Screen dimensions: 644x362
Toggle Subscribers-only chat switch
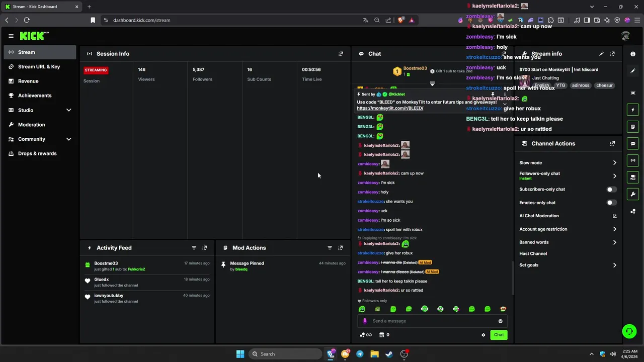pyautogui.click(x=611, y=190)
